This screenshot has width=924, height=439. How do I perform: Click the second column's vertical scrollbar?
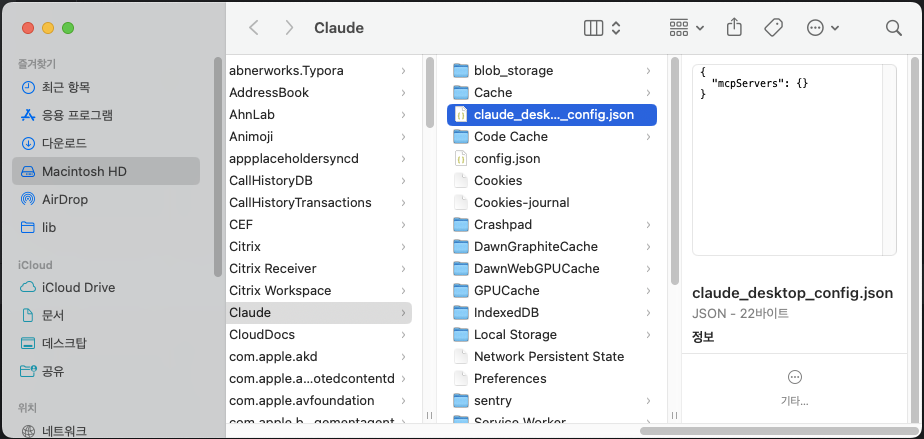[675, 170]
